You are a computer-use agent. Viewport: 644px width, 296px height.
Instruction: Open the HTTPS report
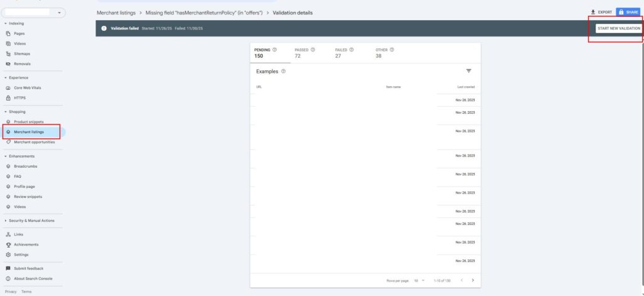[x=19, y=98]
